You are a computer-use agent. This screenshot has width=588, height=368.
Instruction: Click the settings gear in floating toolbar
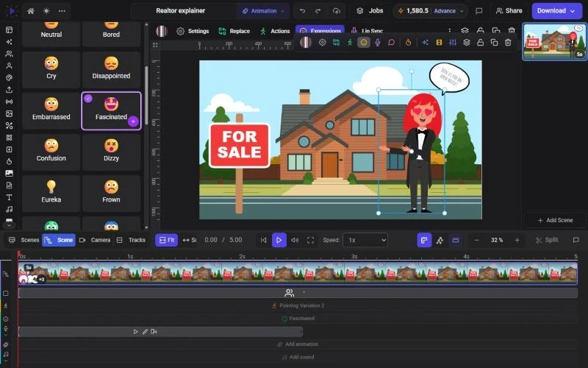coord(322,43)
